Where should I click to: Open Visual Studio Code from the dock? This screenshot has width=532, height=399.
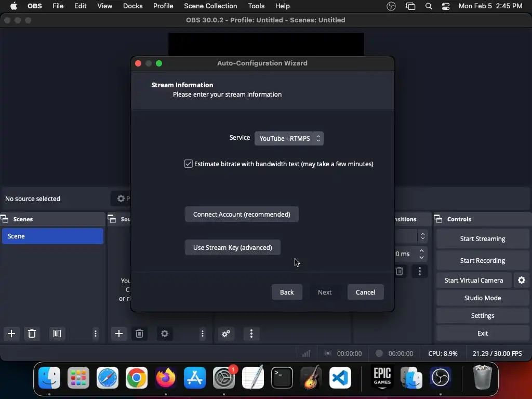340,378
